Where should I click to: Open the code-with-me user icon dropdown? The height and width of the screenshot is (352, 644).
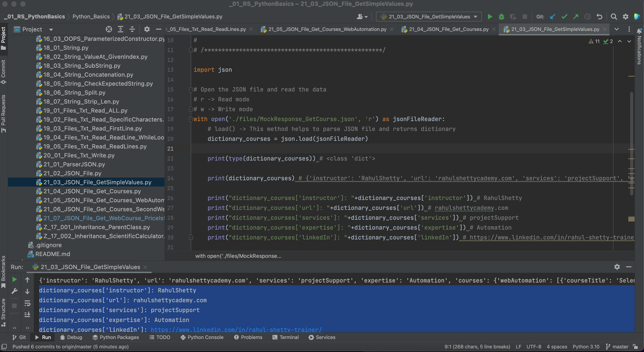(x=362, y=17)
